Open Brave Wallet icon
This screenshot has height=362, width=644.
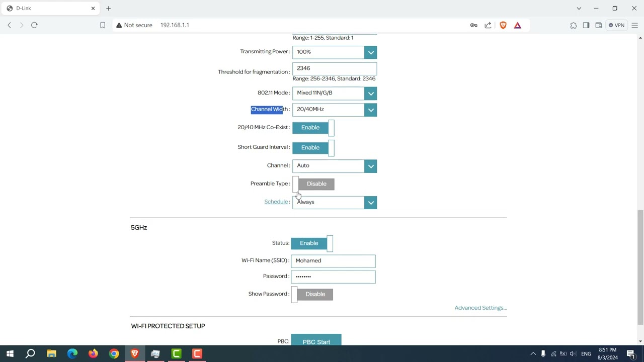[x=599, y=25]
